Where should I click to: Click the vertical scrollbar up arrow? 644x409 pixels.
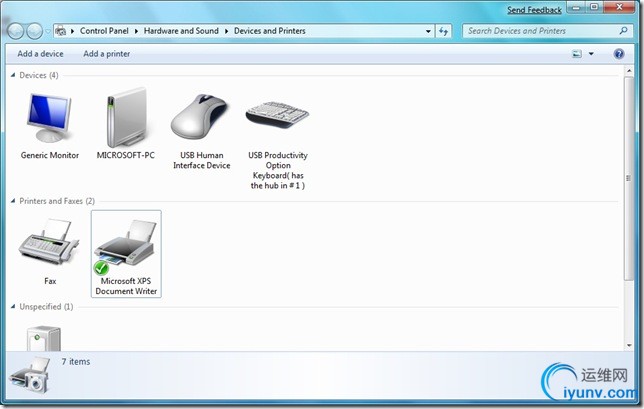[629, 71]
